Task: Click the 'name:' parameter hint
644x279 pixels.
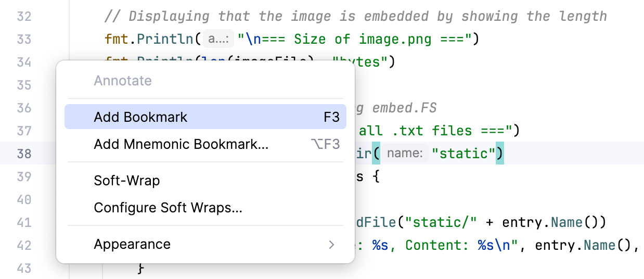Action: [406, 154]
